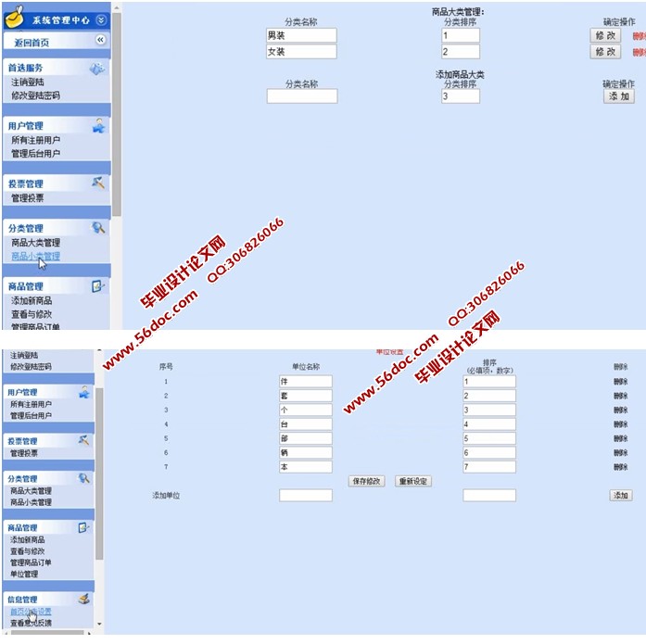
Task: Click 添加 button in 添加单位 row
Action: (x=620, y=496)
